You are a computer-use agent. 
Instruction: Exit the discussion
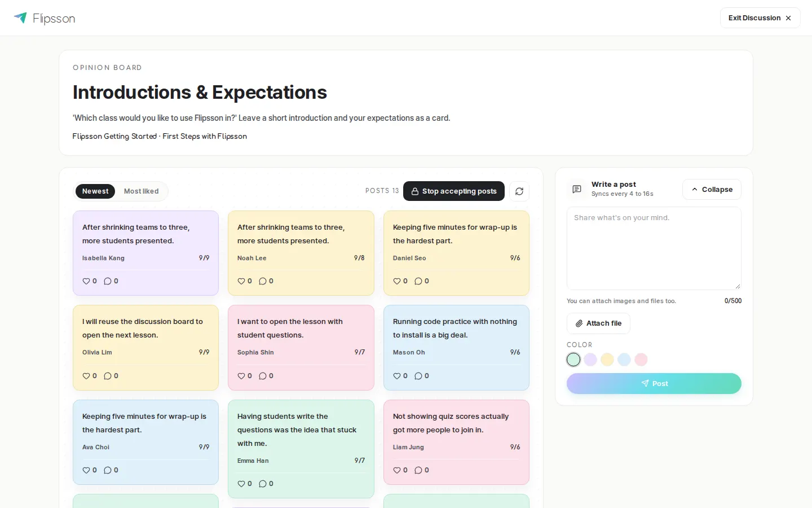(x=760, y=18)
